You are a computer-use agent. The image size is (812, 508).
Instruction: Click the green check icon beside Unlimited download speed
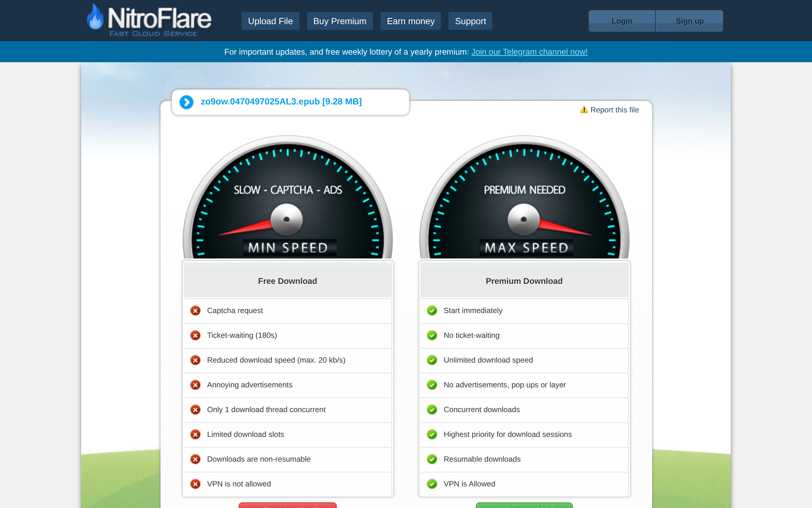[x=432, y=360]
